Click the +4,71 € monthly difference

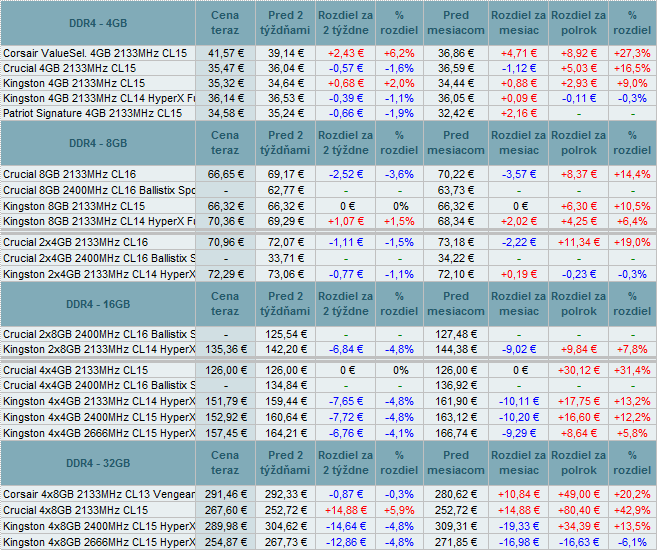tap(519, 53)
